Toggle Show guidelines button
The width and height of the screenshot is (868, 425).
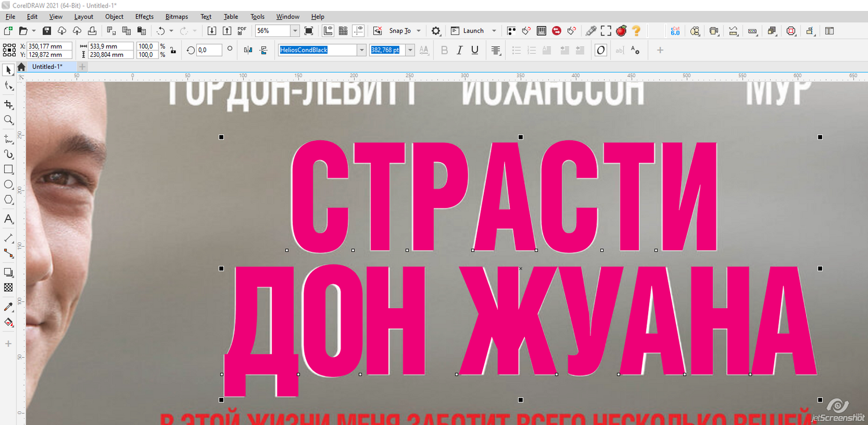pyautogui.click(x=358, y=31)
